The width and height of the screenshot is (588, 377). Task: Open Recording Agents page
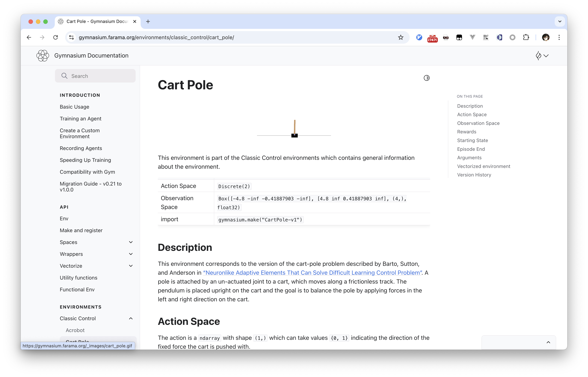click(x=81, y=148)
